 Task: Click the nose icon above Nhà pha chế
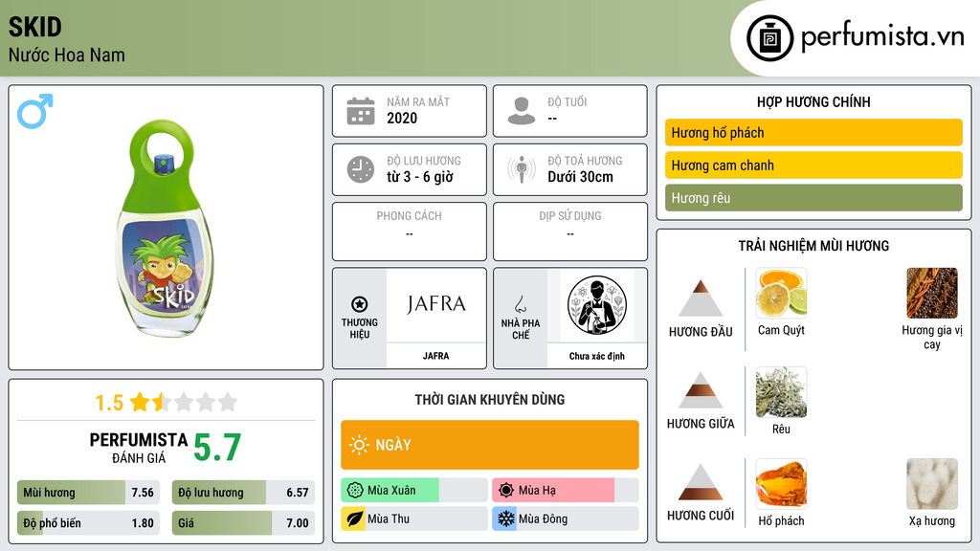(x=520, y=304)
